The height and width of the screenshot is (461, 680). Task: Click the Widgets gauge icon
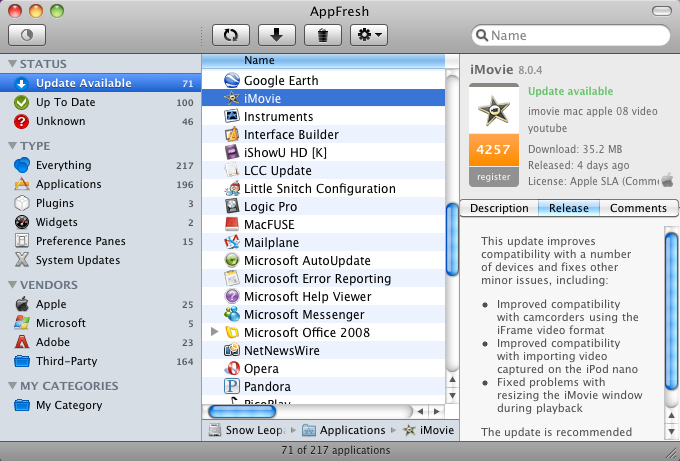[22, 222]
